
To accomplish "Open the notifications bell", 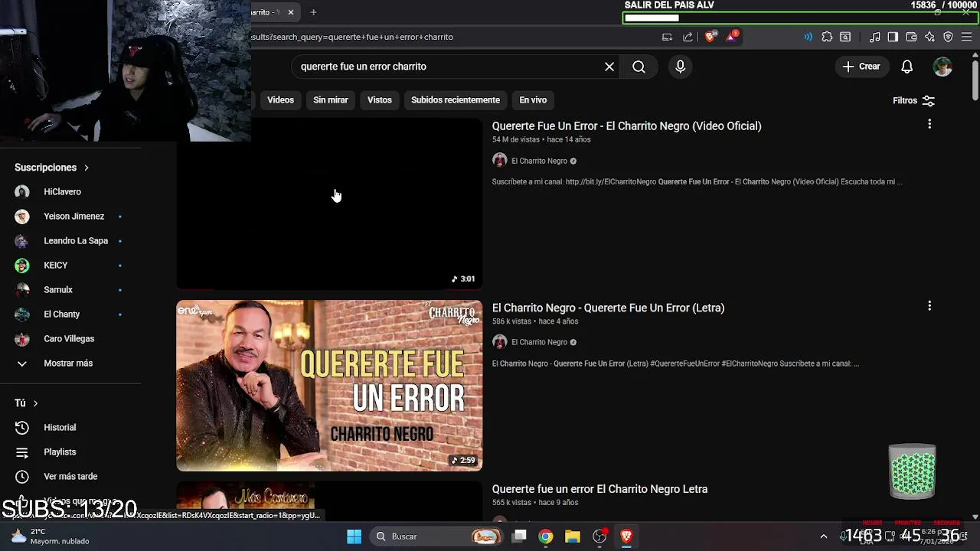I will click(906, 67).
